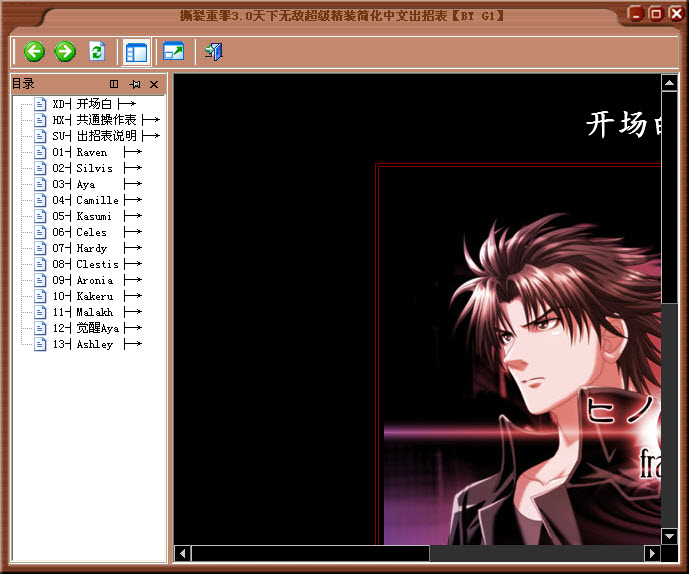This screenshot has height=574, width=689.
Task: Select 07 Hardy in the contents list
Action: click(97, 248)
